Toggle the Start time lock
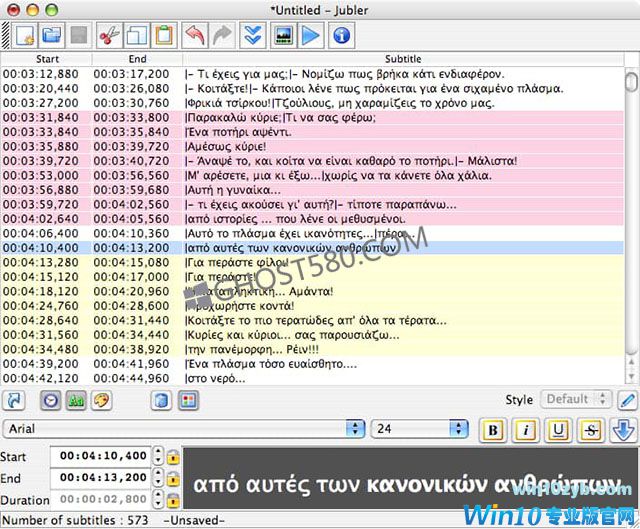 [x=173, y=456]
